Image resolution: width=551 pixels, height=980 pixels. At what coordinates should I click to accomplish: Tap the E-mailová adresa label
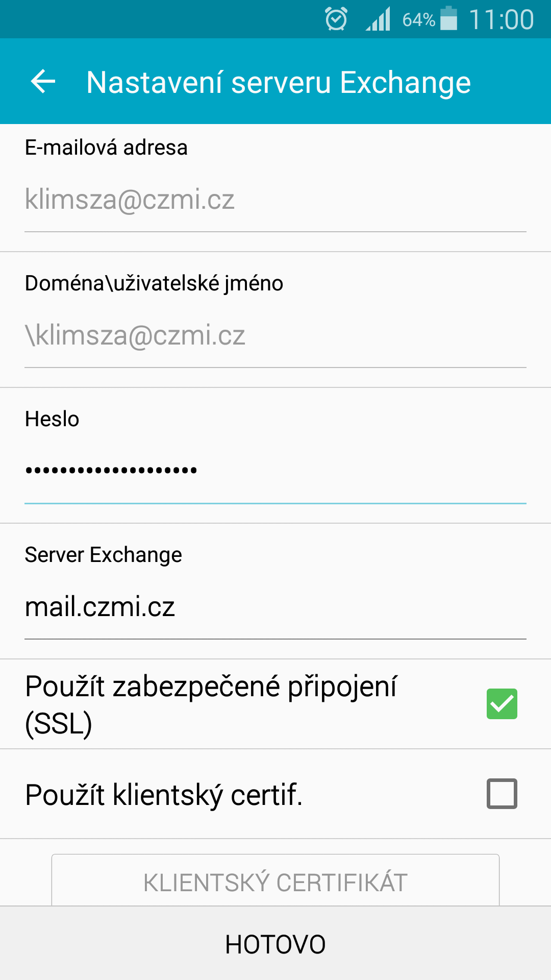pos(106,148)
